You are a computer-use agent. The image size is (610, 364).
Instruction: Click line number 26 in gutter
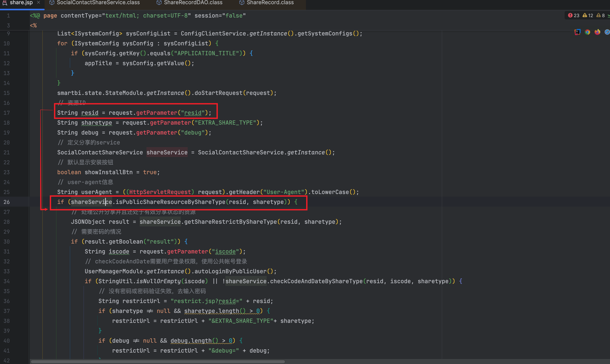pos(7,202)
